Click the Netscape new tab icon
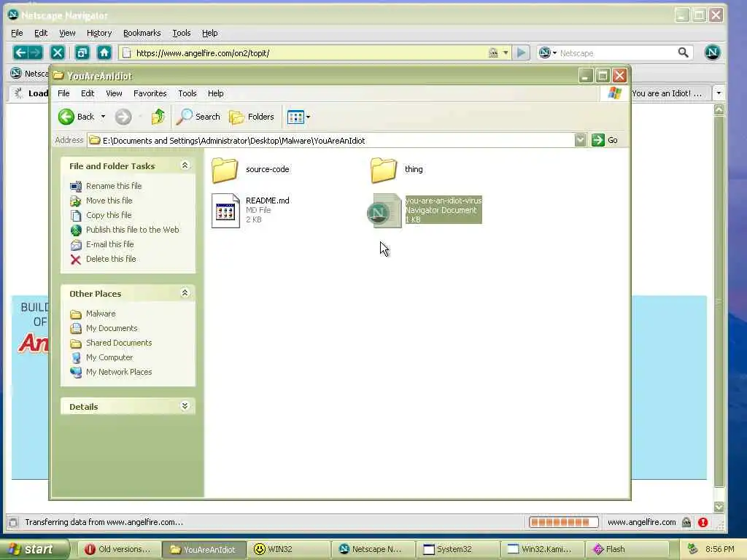 point(82,52)
